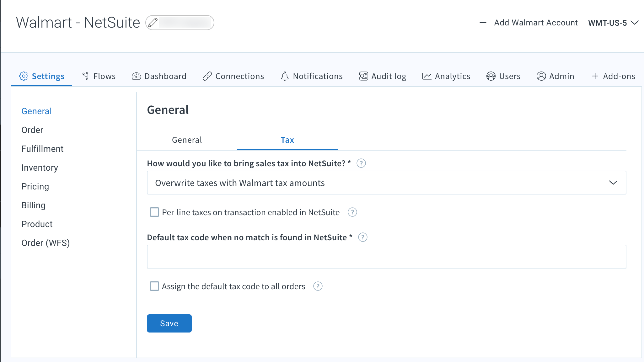The image size is (644, 362).
Task: Check assign the default tax code to all orders
Action: (154, 286)
